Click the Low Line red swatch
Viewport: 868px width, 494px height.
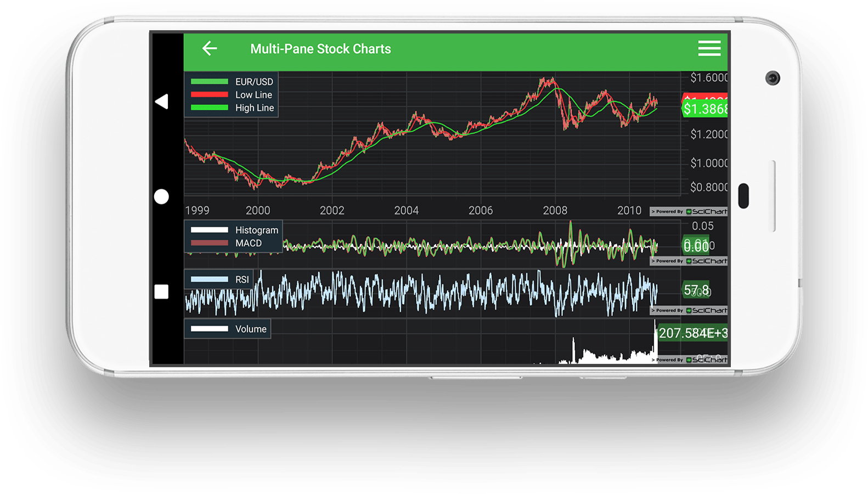210,94
